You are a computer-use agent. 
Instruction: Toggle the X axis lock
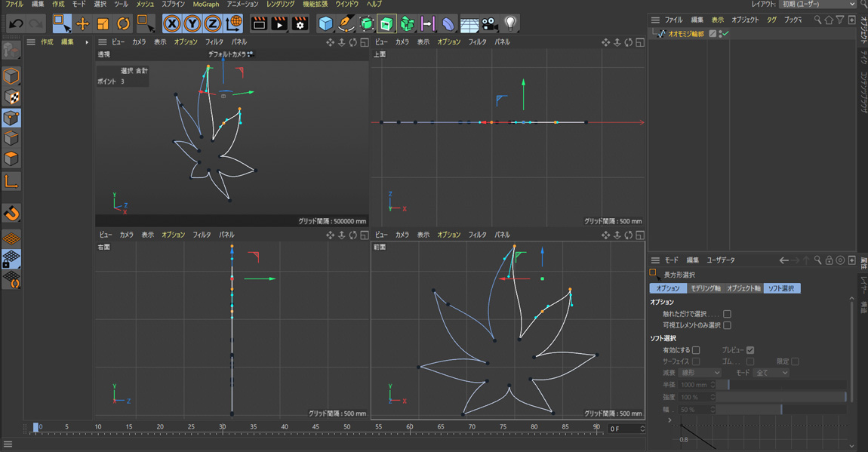coord(172,24)
